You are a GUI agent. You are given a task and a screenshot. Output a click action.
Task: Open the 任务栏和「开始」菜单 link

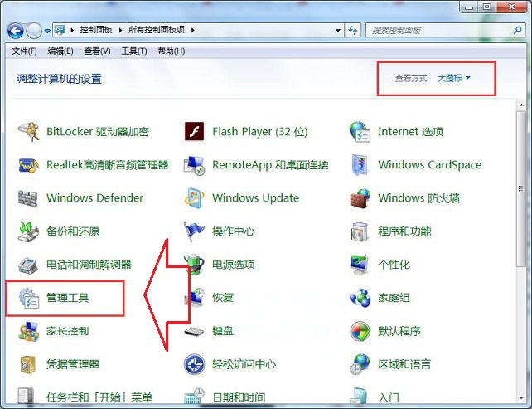99,397
